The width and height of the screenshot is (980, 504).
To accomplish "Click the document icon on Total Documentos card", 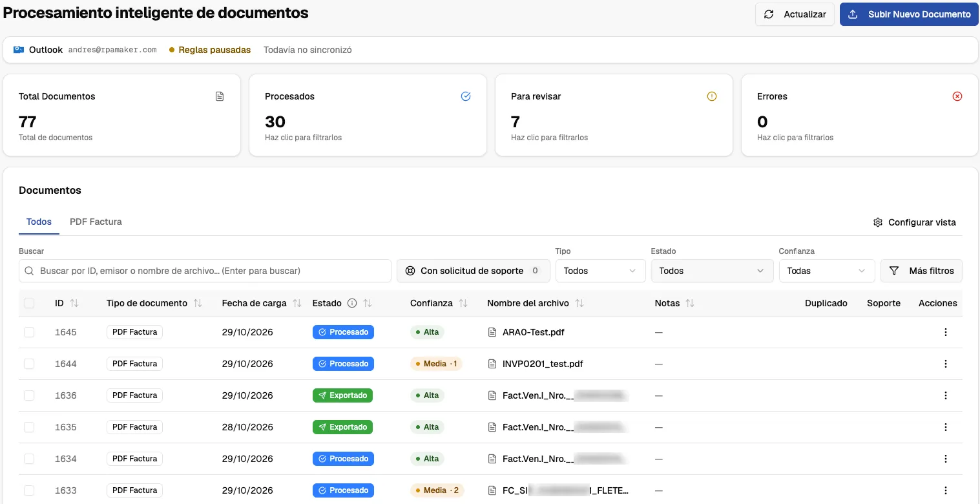I will [220, 96].
